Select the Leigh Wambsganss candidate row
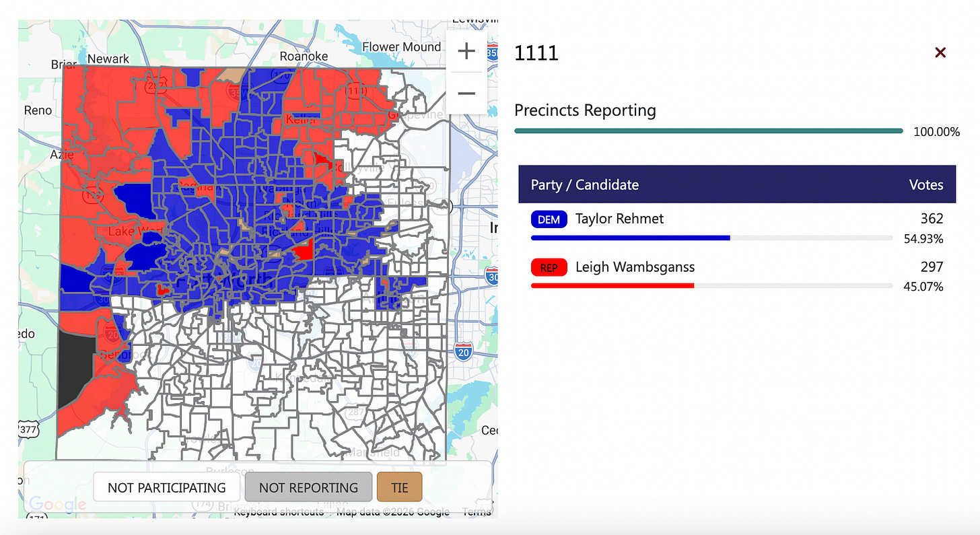 635,267
